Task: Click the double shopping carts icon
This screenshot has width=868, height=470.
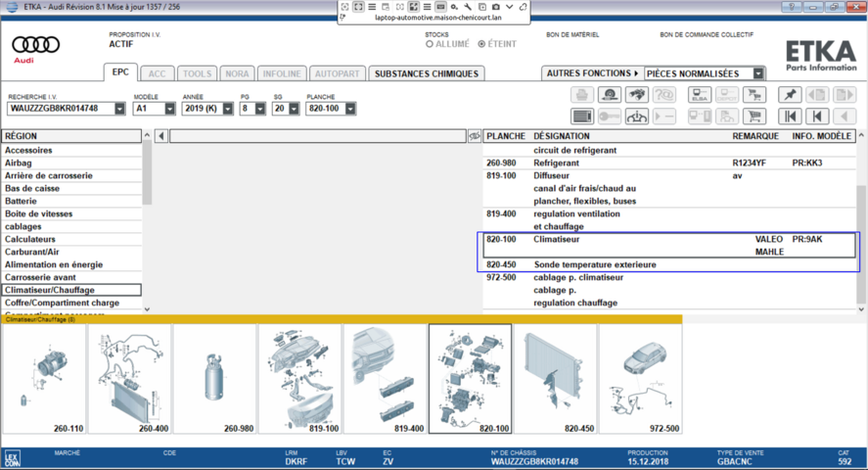Action: point(754,95)
